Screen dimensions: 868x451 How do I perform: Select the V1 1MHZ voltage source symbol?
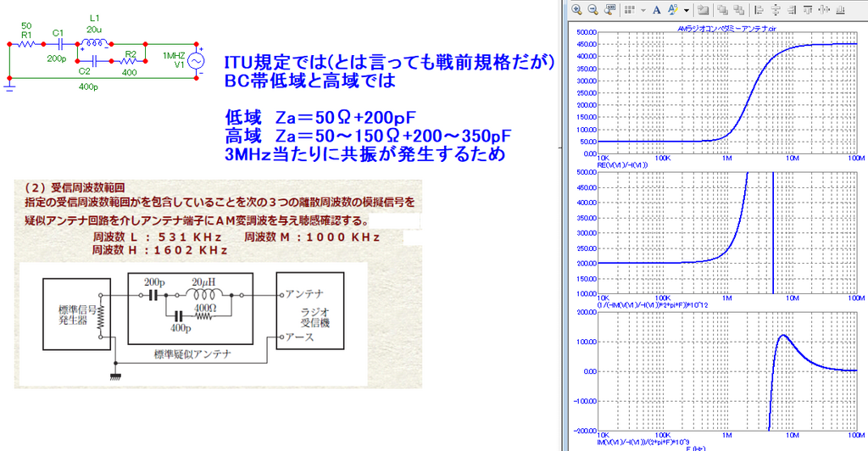click(196, 61)
